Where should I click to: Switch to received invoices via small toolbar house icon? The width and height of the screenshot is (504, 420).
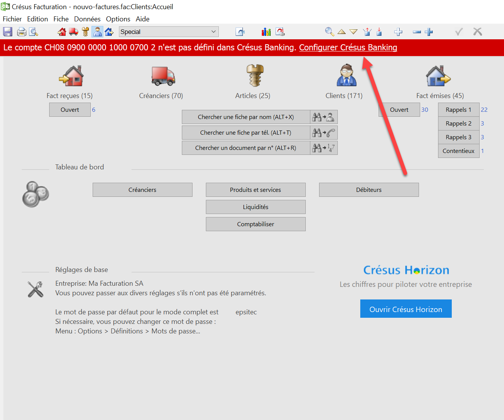62,32
